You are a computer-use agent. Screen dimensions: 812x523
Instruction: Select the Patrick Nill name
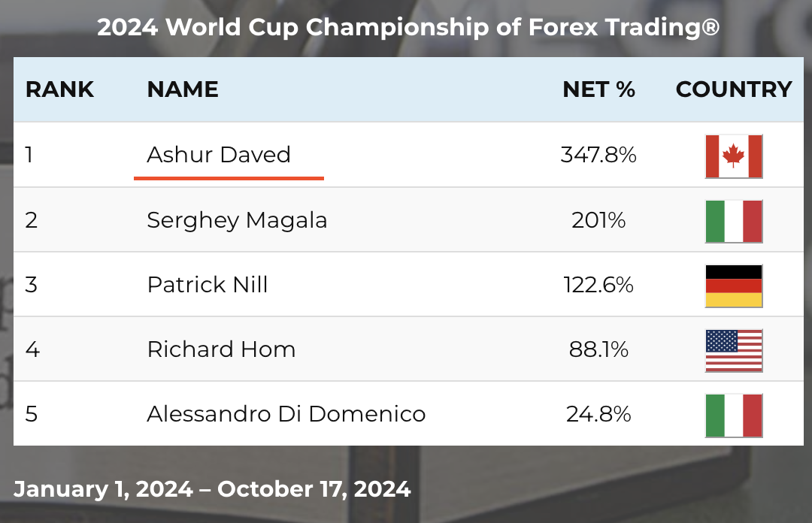[x=208, y=285]
